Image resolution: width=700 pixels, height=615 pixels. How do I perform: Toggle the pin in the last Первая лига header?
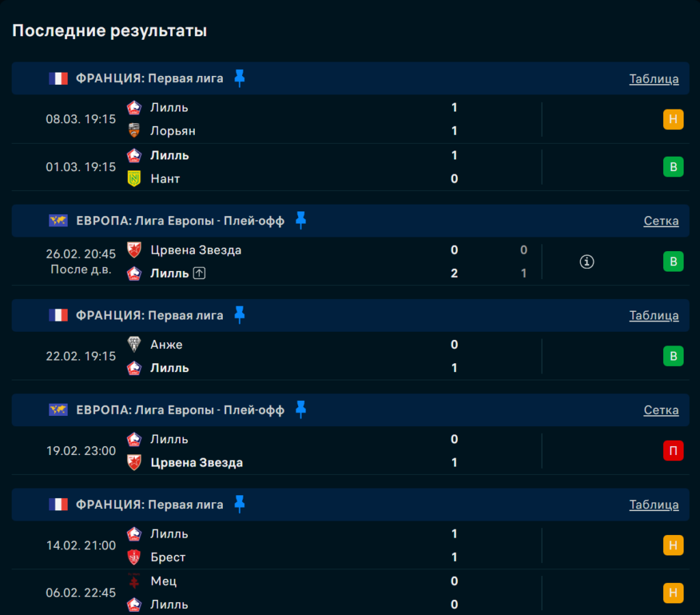(239, 504)
